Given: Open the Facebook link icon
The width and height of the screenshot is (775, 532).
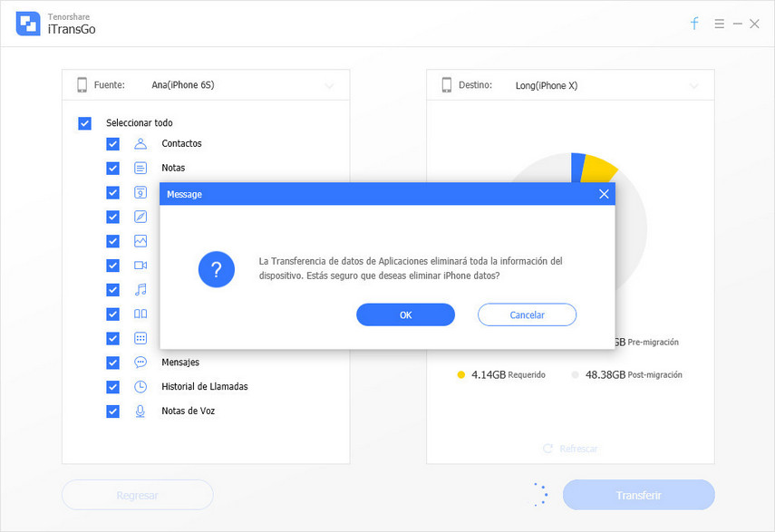Looking at the screenshot, I should pyautogui.click(x=694, y=24).
